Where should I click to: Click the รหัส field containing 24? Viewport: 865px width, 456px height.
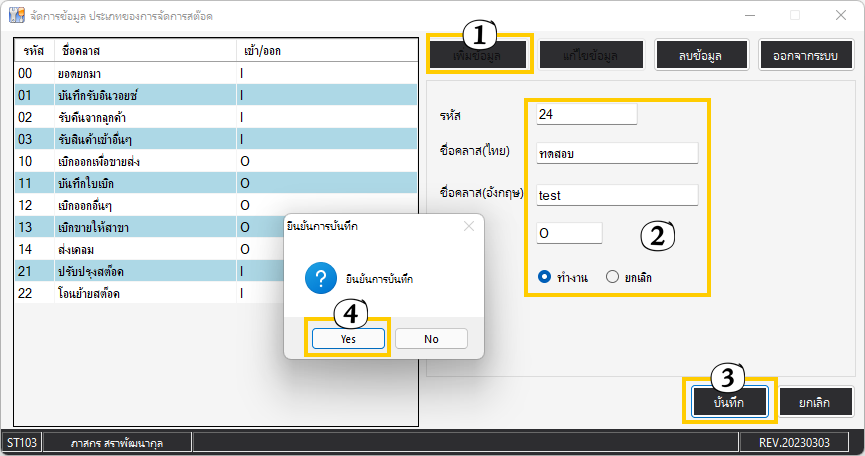click(586, 114)
